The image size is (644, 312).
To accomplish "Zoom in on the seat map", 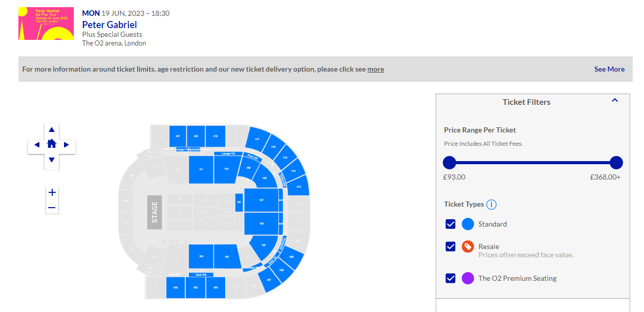I will click(52, 193).
